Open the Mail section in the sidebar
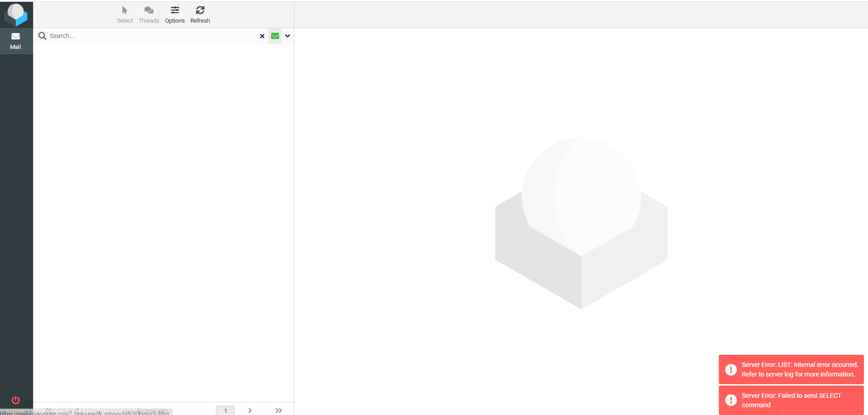The image size is (868, 415). (16, 41)
